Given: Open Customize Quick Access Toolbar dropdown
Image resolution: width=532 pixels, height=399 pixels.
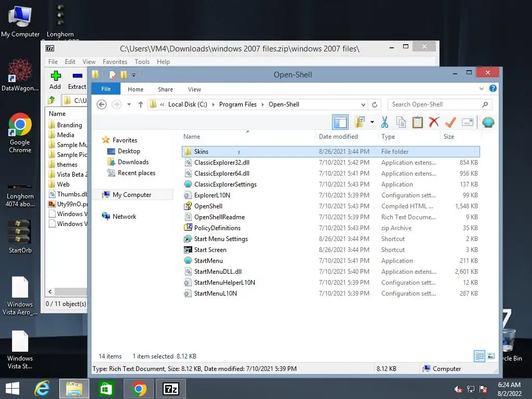Looking at the screenshot, I should point(134,75).
